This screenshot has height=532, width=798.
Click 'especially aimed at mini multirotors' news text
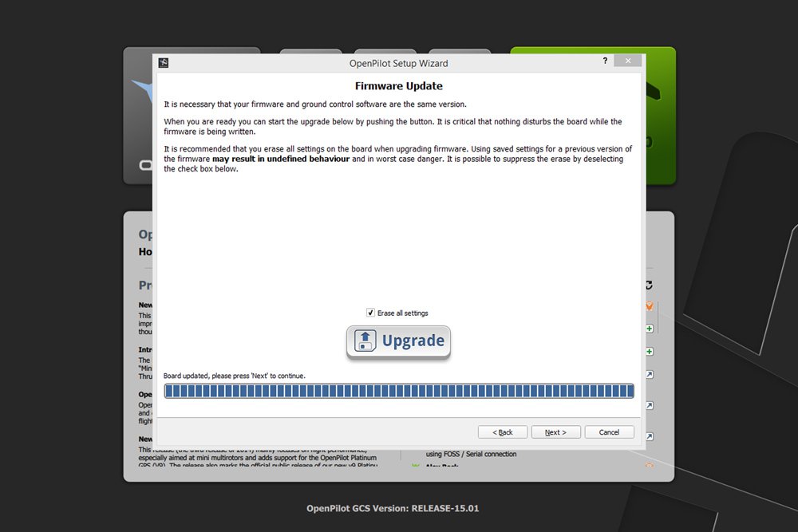(x=257, y=458)
